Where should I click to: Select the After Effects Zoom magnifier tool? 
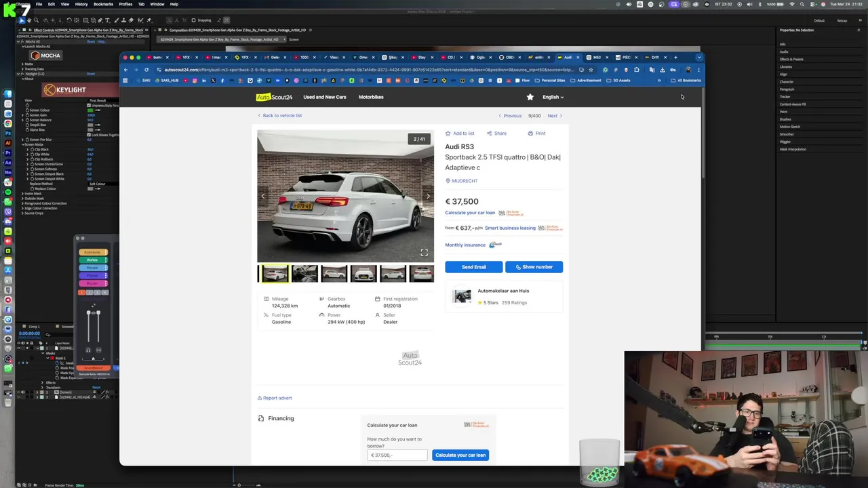[37, 20]
